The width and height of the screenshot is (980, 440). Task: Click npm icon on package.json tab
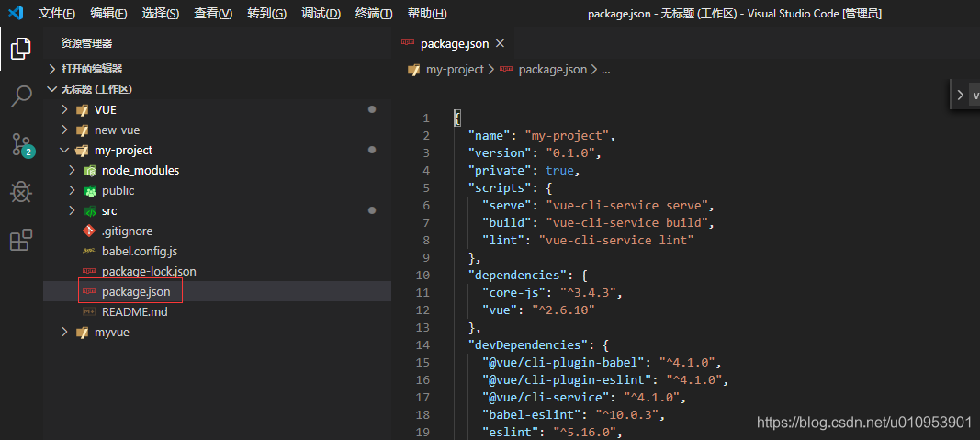point(408,43)
